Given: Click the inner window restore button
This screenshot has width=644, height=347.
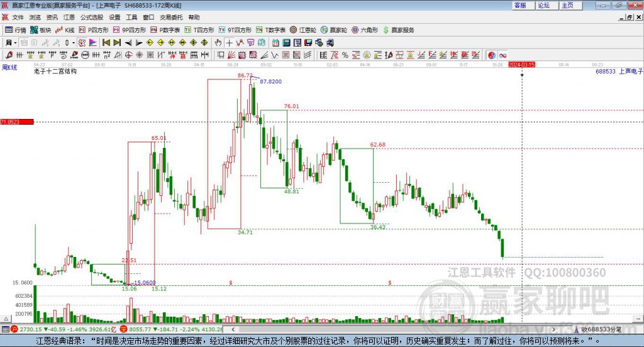Looking at the screenshot, I should (x=630, y=17).
